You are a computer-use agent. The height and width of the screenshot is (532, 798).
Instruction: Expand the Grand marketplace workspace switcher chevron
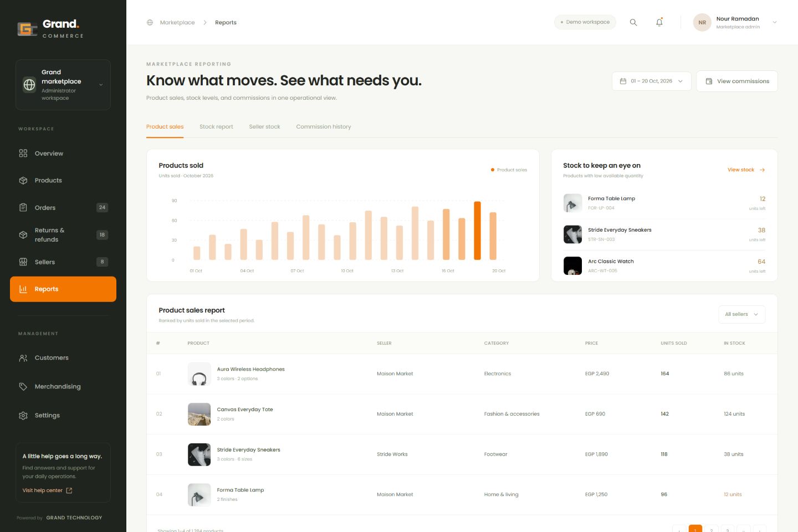(101, 85)
